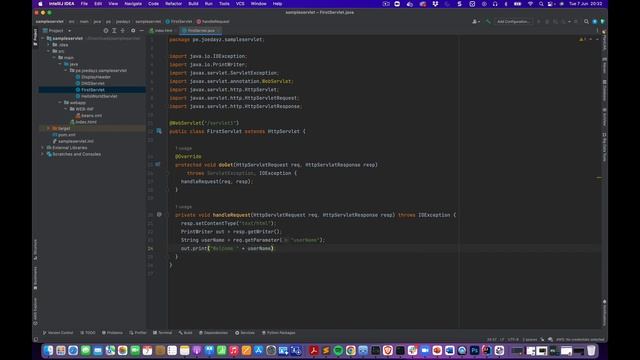
Task: Open Music app from the Dock
Action: [x=234, y=350]
